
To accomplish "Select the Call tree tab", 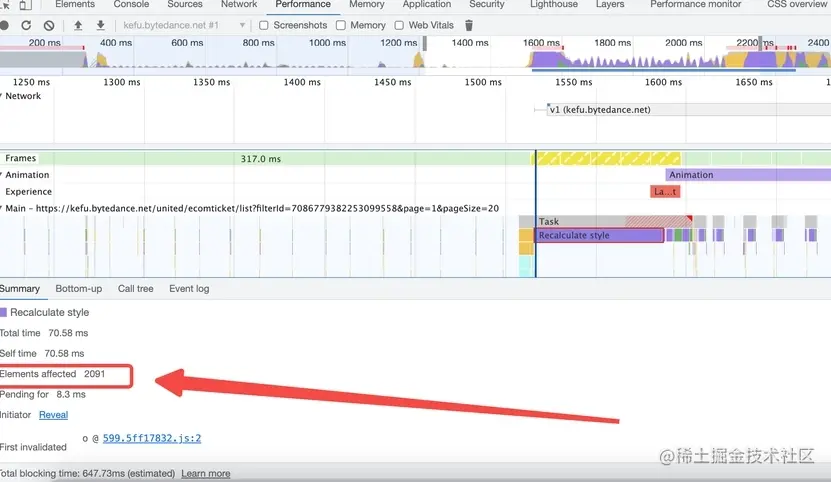I will click(x=136, y=288).
